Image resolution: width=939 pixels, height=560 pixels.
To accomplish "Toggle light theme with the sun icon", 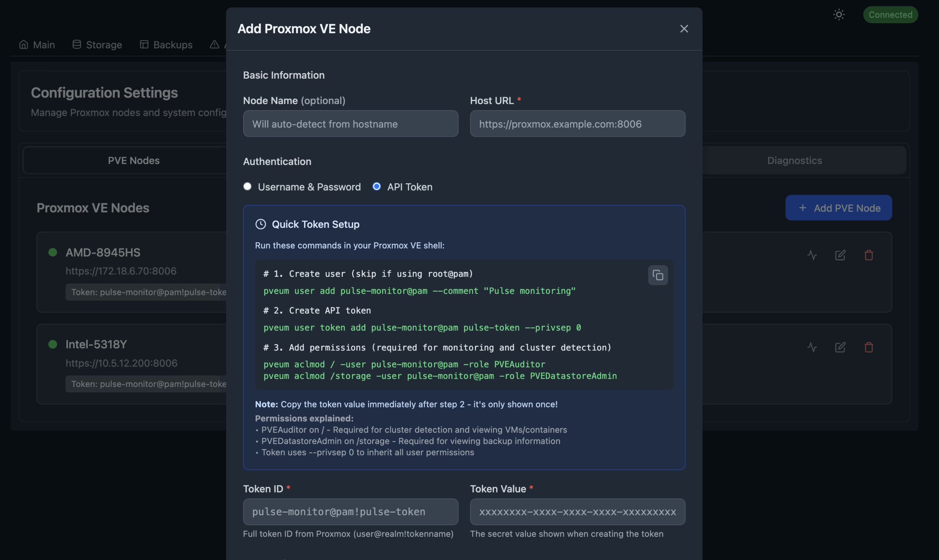I will (x=838, y=15).
